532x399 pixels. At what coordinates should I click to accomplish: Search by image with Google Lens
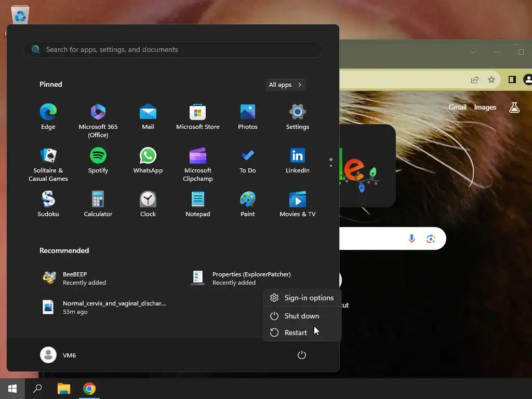431,239
